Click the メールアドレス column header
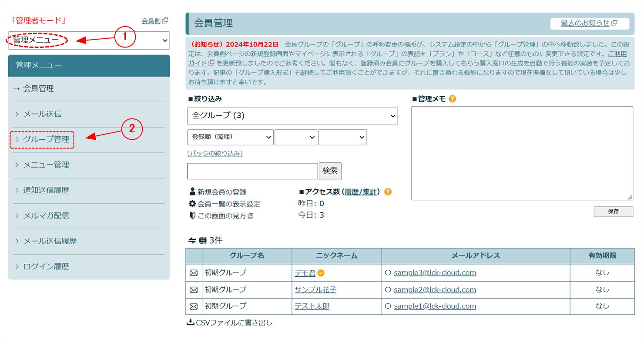Viewport: 644px width, 343px height. coord(476,256)
